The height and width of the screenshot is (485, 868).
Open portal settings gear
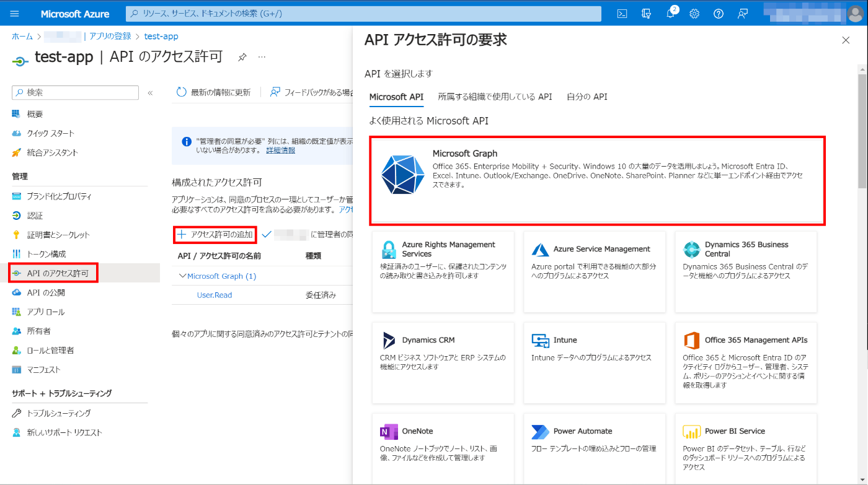pos(694,14)
